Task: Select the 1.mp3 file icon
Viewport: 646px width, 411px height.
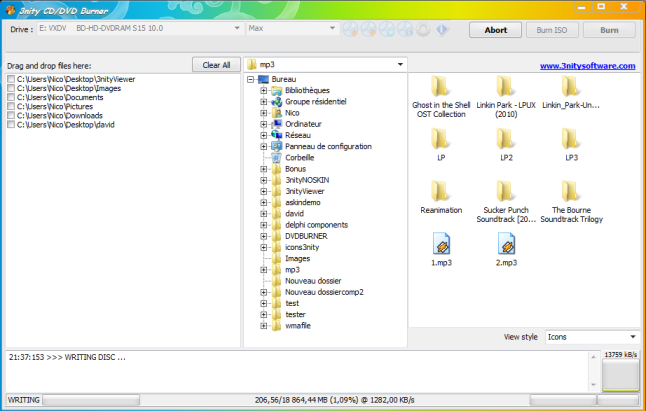Action: pos(441,243)
